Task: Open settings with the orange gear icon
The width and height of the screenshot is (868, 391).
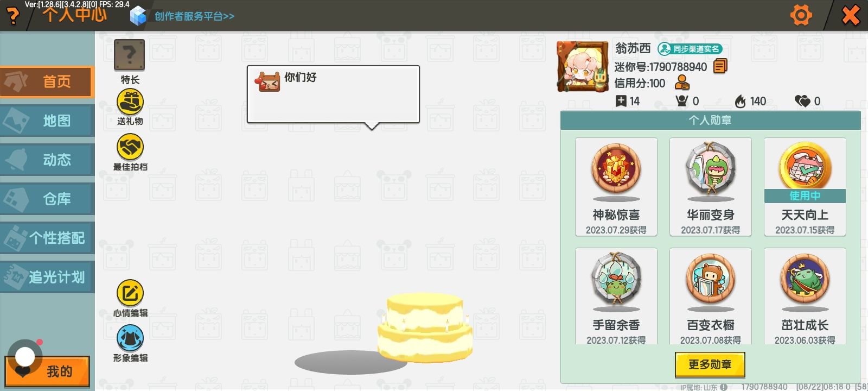Action: [801, 15]
